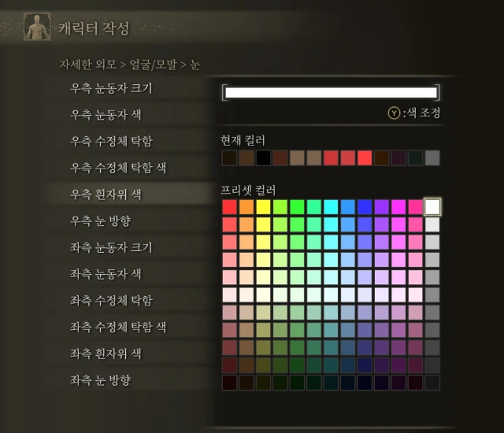504x433 pixels.
Task: Pick the pure green swatch in the preset grid's top row
Action: coord(298,207)
